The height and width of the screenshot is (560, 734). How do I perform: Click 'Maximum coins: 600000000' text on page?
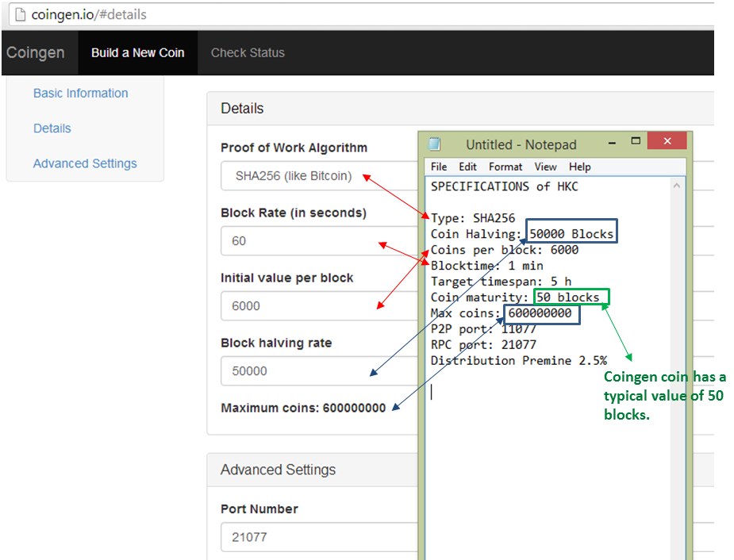point(303,408)
